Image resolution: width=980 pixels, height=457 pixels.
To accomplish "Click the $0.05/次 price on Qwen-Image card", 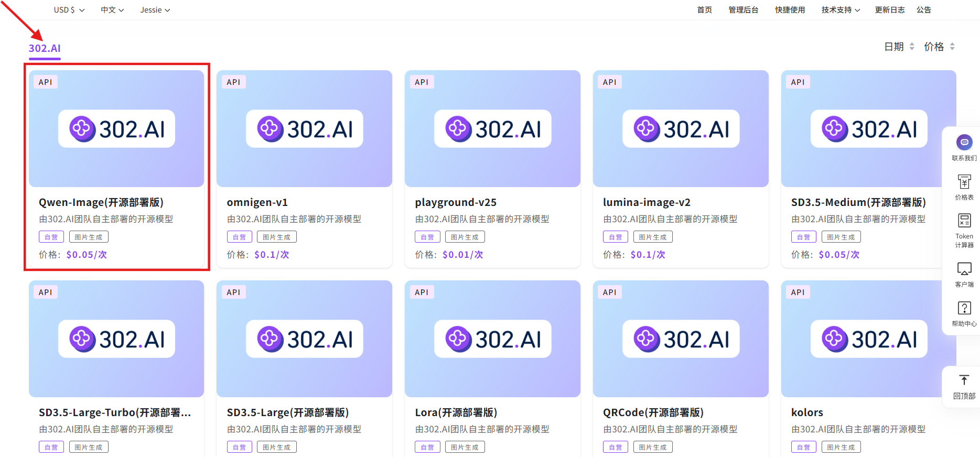I will (x=87, y=255).
